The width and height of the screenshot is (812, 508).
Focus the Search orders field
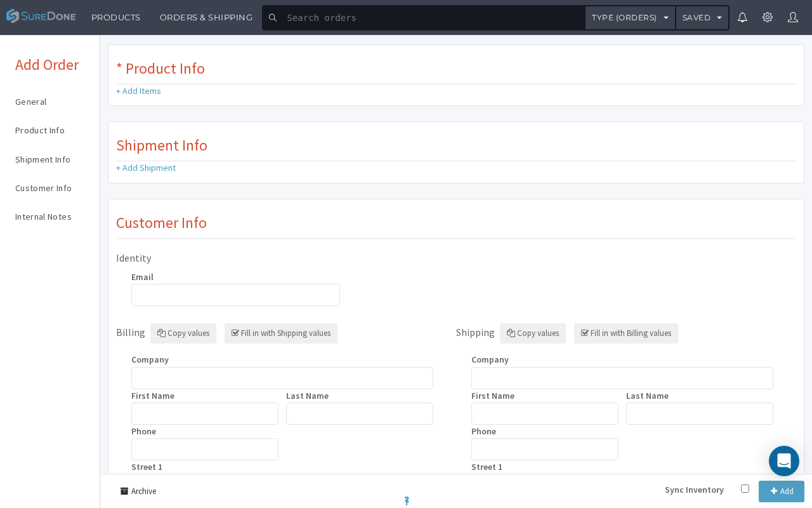coord(432,18)
